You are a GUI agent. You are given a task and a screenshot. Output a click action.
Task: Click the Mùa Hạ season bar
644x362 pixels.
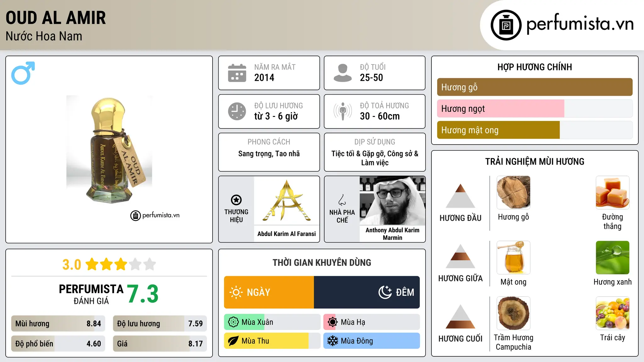click(x=371, y=322)
